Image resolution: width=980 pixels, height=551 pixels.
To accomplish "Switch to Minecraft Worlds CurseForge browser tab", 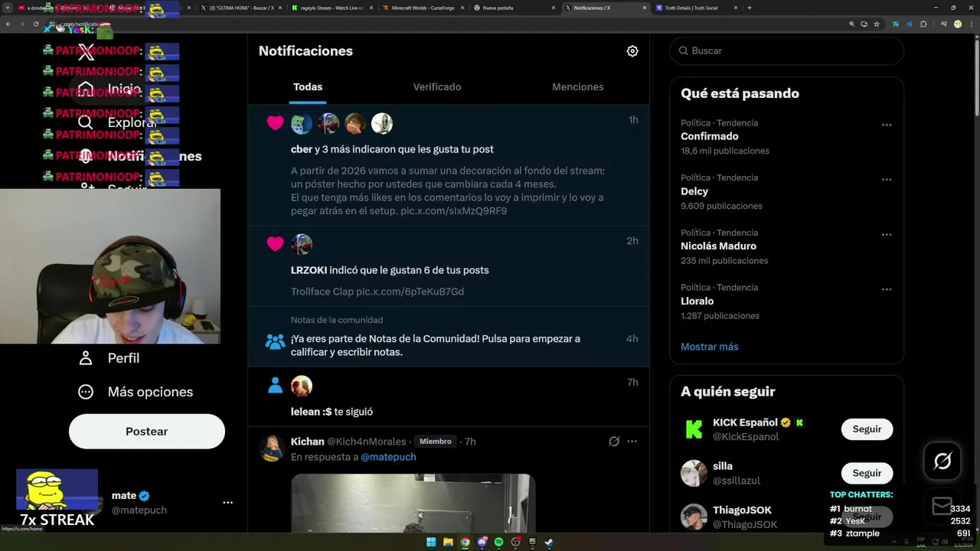I will coord(423,8).
